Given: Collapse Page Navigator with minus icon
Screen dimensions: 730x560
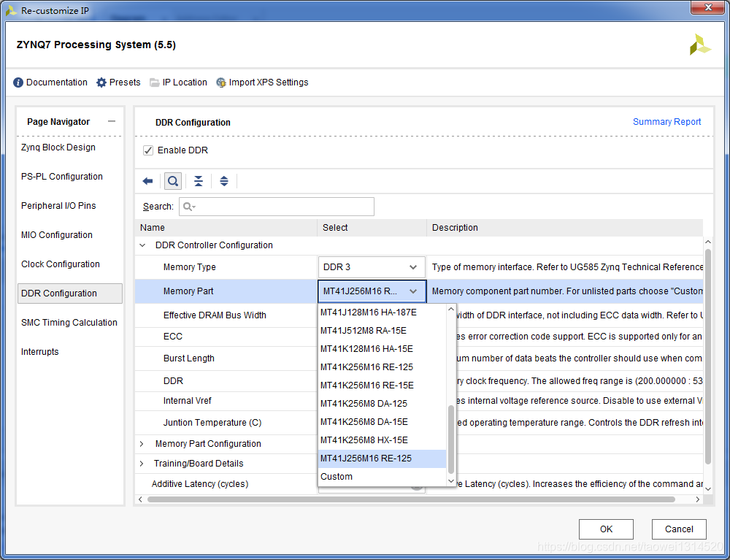Looking at the screenshot, I should tap(111, 121).
